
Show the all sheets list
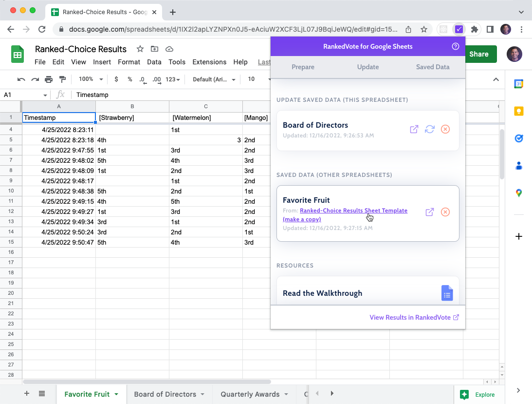coord(42,393)
